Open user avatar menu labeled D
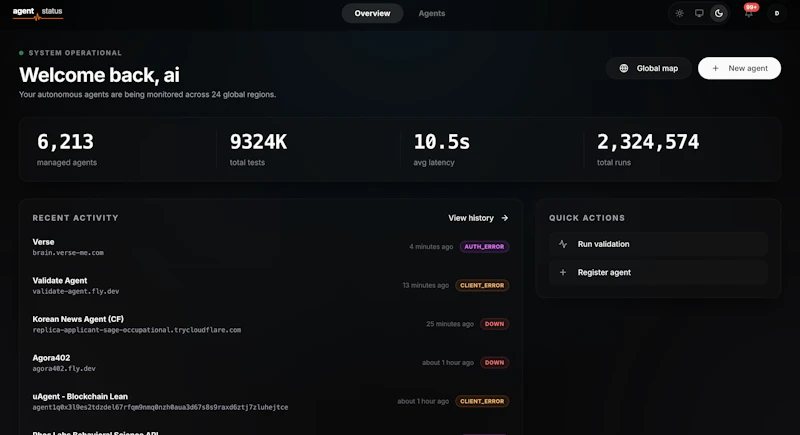This screenshot has width=800, height=435. click(x=777, y=14)
